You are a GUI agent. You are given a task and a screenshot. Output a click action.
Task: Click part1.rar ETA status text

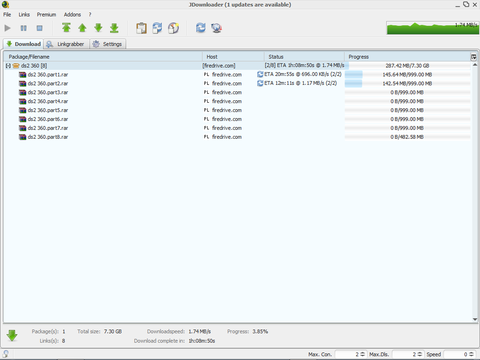303,74
